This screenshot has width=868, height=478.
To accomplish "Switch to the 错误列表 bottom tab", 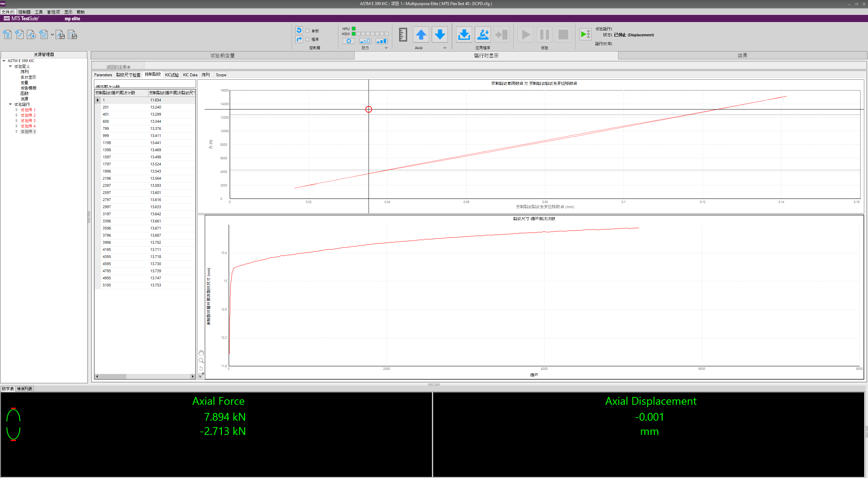I will (25, 389).
